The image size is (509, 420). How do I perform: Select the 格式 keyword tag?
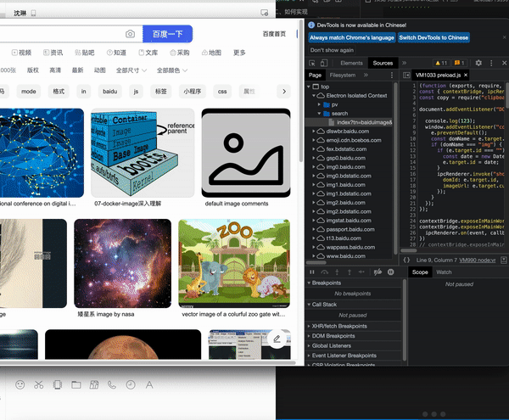click(x=59, y=92)
